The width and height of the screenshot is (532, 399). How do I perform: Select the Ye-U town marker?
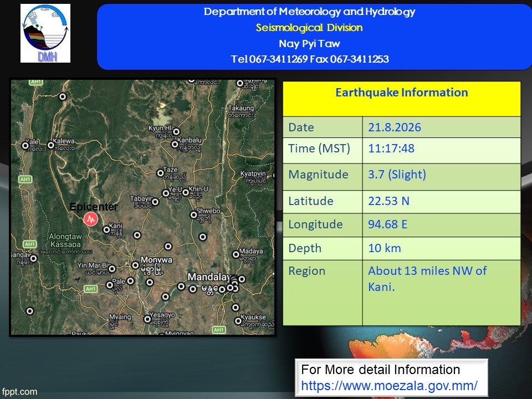point(166,193)
